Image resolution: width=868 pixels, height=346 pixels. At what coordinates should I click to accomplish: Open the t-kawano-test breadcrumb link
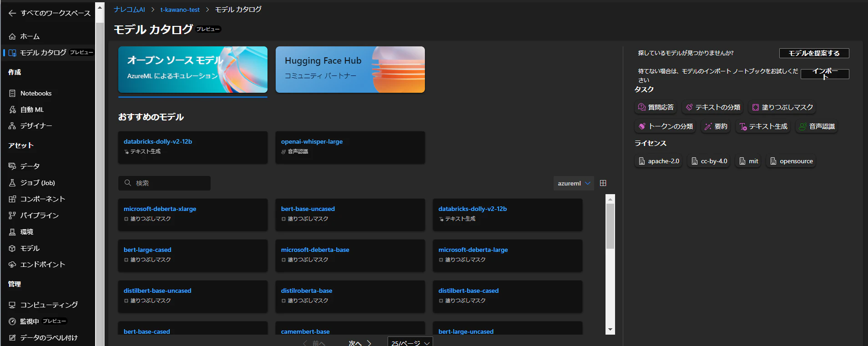coord(180,10)
